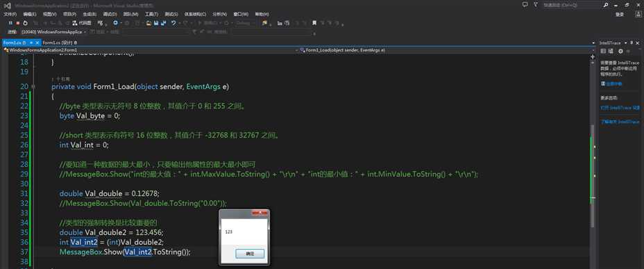Open the Test (测试) menu
This screenshot has width=644, height=269.
[171, 14]
